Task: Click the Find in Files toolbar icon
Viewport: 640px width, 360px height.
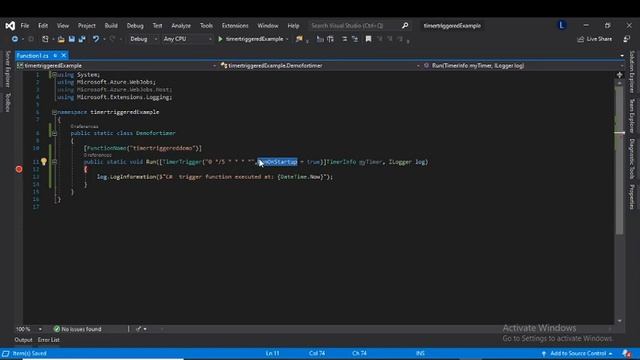Action: 300,39
